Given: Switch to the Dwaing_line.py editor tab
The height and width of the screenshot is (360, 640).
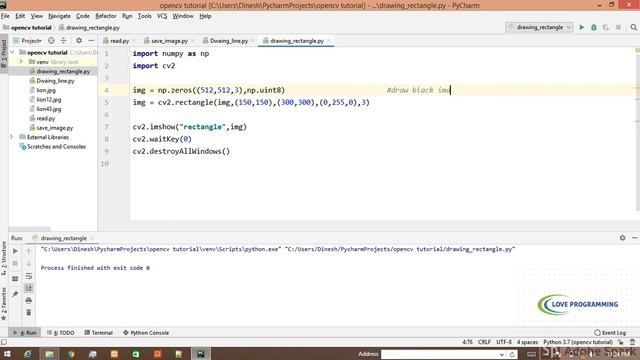Looking at the screenshot, I should coord(229,41).
